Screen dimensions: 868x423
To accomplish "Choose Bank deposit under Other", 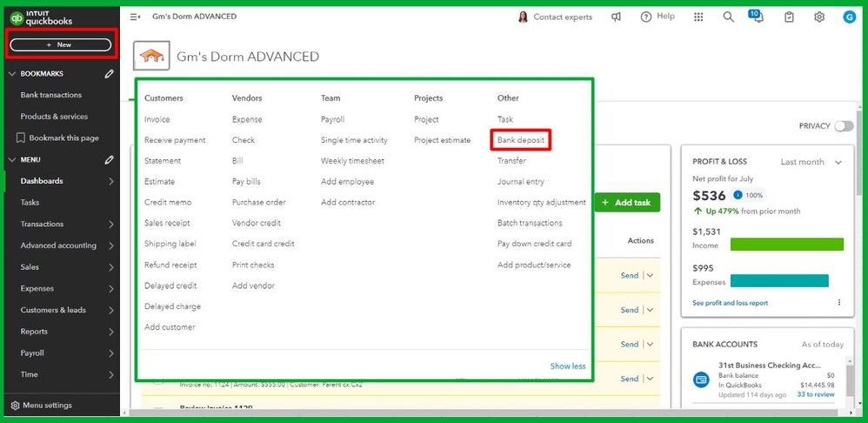I will tap(521, 140).
